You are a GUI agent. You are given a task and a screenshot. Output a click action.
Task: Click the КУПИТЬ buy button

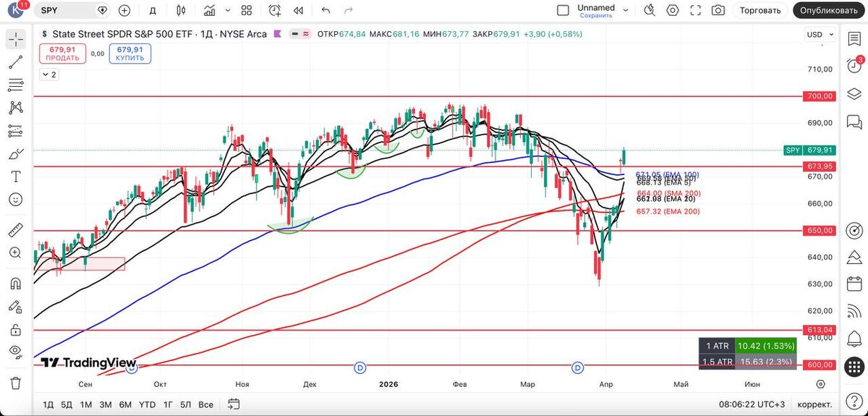(130, 54)
